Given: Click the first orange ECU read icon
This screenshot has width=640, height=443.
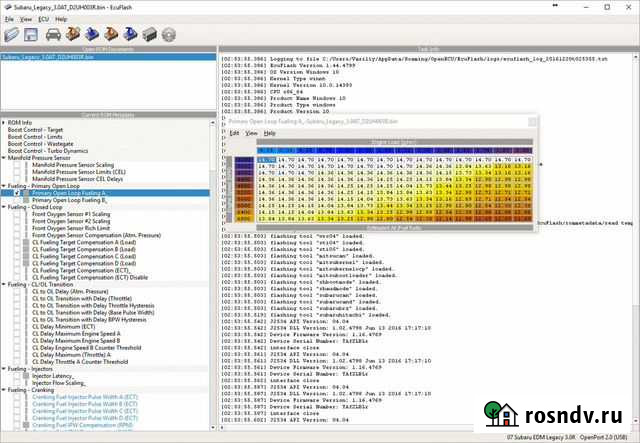Looking at the screenshot, I should point(75,35).
